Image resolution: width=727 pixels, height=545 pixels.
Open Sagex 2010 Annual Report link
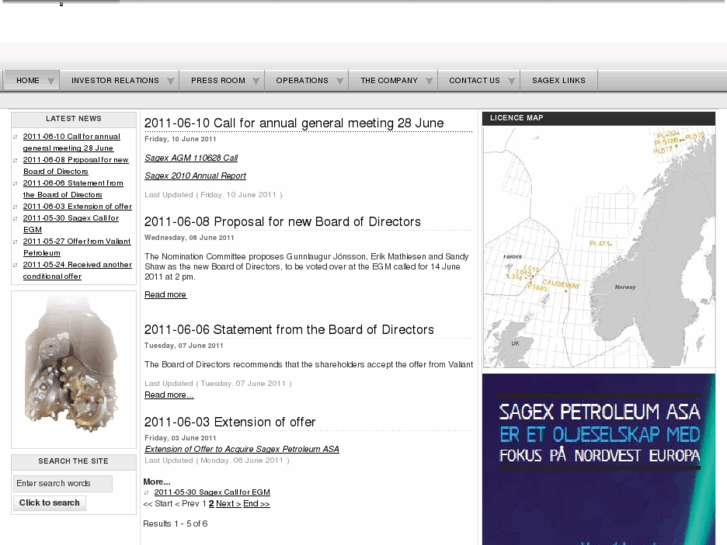click(195, 176)
